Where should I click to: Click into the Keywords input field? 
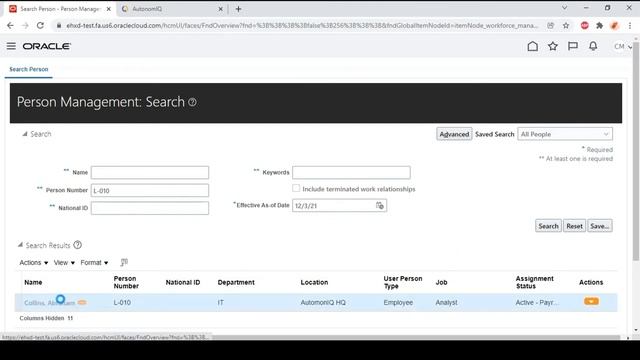click(x=351, y=172)
